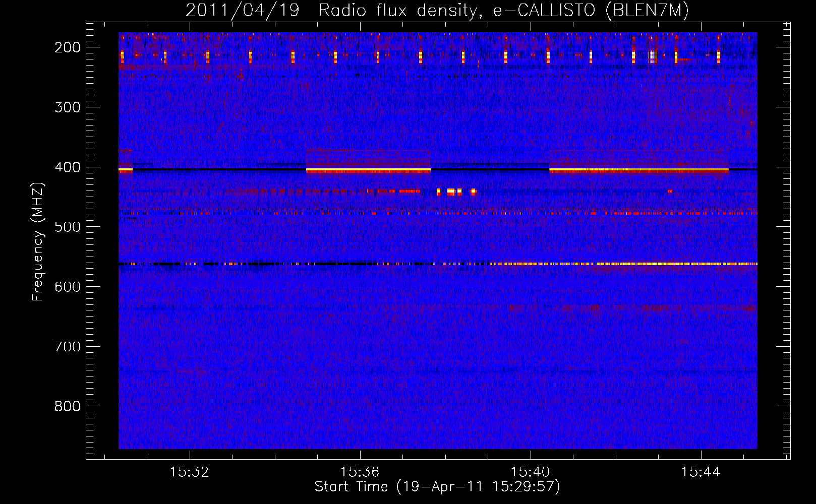Click the 15:32 time tick label
The width and height of the screenshot is (816, 504).
pyautogui.click(x=190, y=472)
